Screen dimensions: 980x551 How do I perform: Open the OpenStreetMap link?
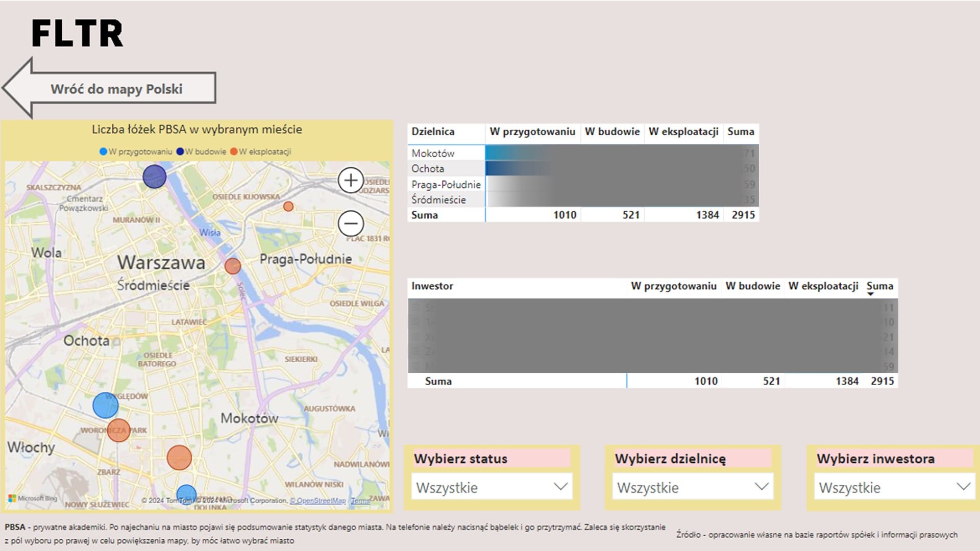(318, 500)
